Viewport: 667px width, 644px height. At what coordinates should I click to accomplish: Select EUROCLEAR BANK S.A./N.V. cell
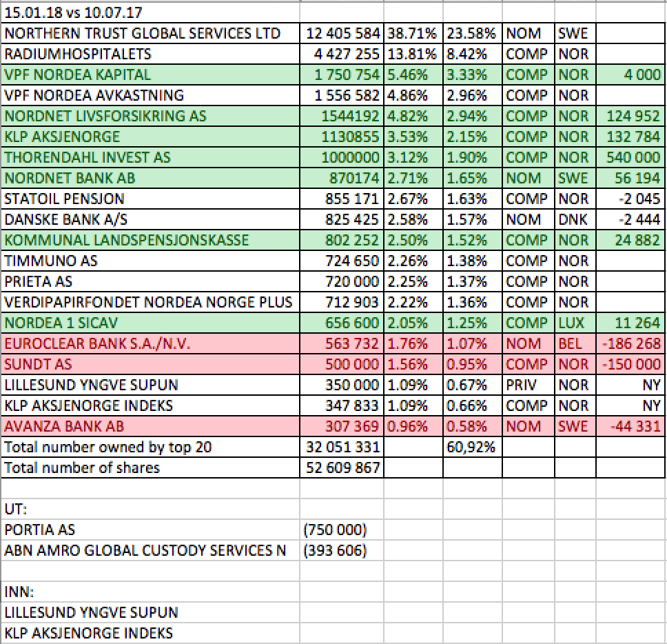click(150, 343)
